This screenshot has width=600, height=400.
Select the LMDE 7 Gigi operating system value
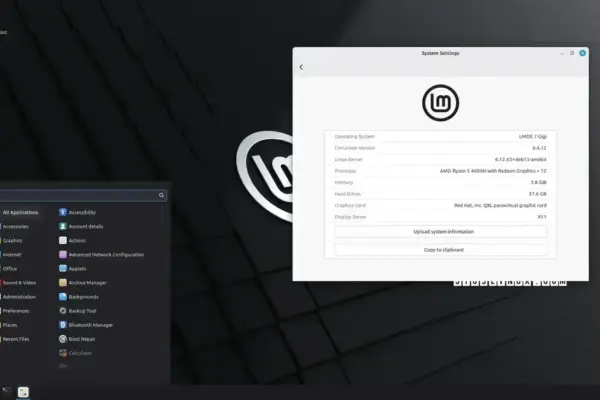[x=533, y=137]
